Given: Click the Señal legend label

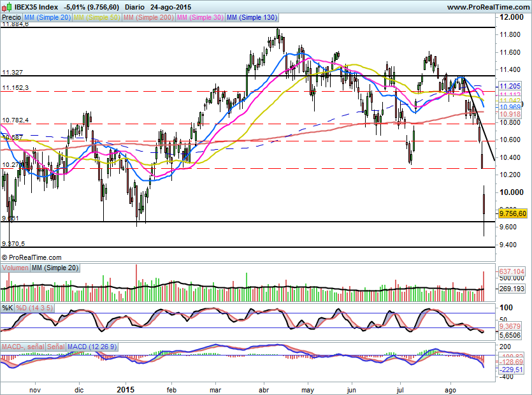Looking at the screenshot, I should 56,347.
